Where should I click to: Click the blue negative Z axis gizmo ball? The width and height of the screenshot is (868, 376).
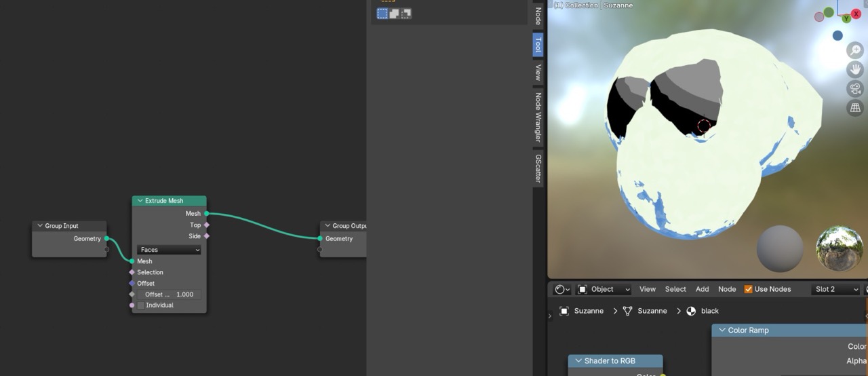tap(837, 35)
